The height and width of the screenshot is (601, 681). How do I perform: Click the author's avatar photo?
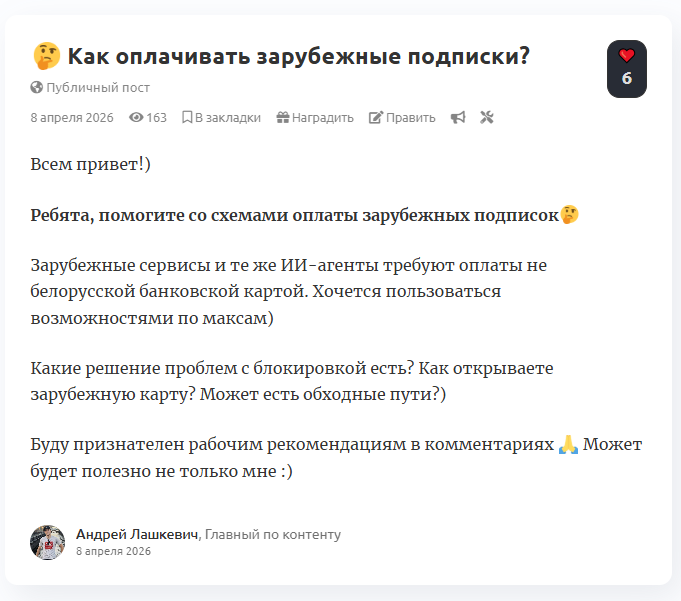coord(48,542)
